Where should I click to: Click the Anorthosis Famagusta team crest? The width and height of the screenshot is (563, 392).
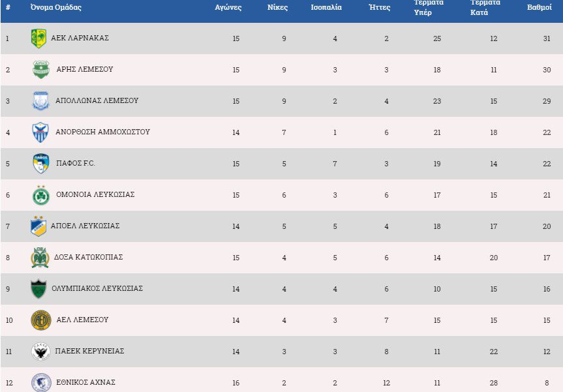pos(40,132)
